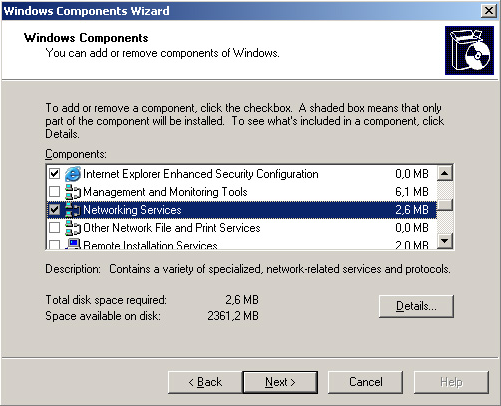Click the '2361,2 MB' space available value
The width and height of the screenshot is (501, 406).
(233, 316)
